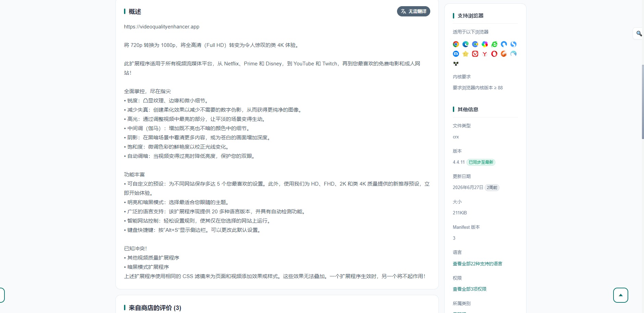Click the 明亮和暗黑模式 bullet line
This screenshot has width=644, height=313.
point(177,202)
